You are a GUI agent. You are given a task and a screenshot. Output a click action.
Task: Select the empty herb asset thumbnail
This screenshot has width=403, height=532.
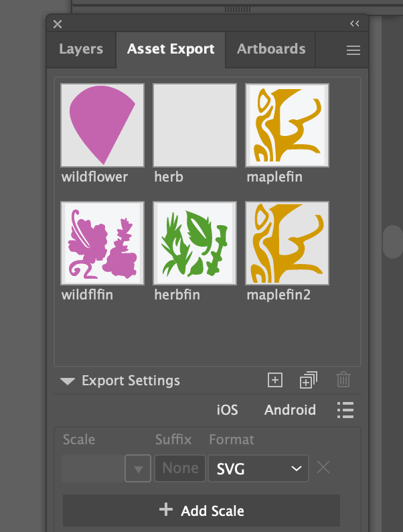pos(195,125)
